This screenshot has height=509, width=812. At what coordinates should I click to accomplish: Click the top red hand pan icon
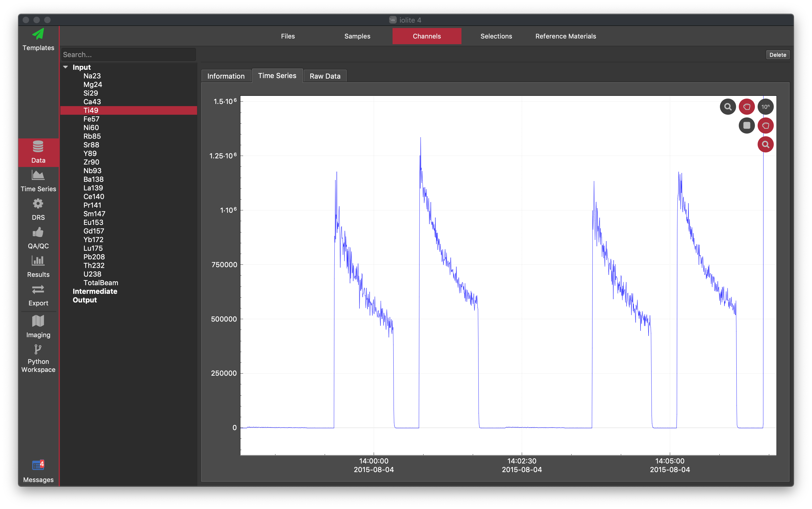click(746, 107)
